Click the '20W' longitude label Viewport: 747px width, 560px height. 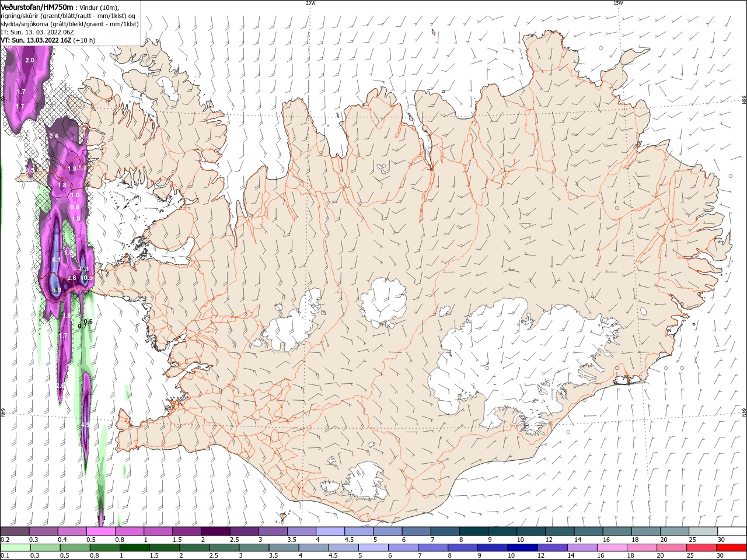point(310,3)
